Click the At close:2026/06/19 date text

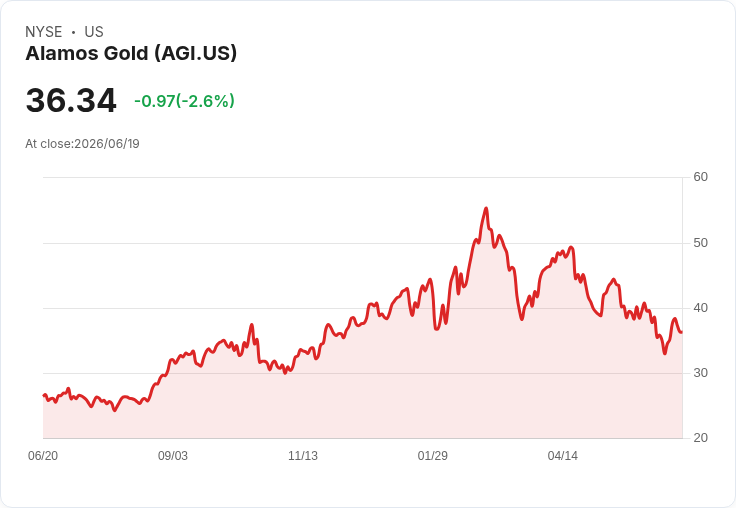pos(83,144)
